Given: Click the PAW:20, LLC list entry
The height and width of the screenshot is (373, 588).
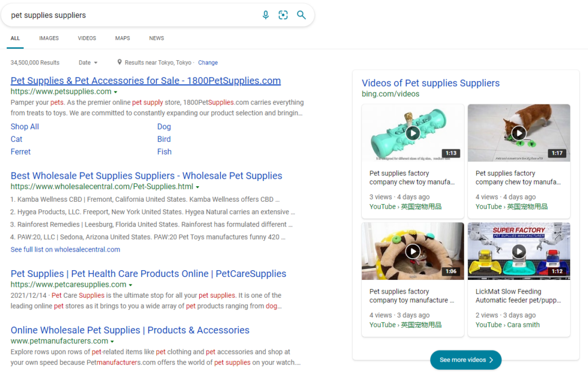Looking at the screenshot, I should click(x=148, y=237).
